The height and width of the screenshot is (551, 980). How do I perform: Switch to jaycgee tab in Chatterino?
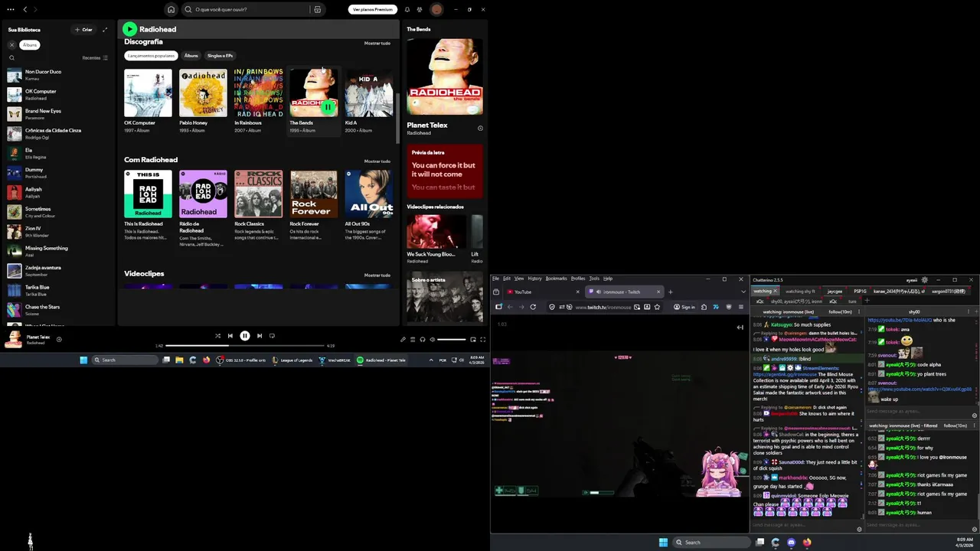coord(835,292)
